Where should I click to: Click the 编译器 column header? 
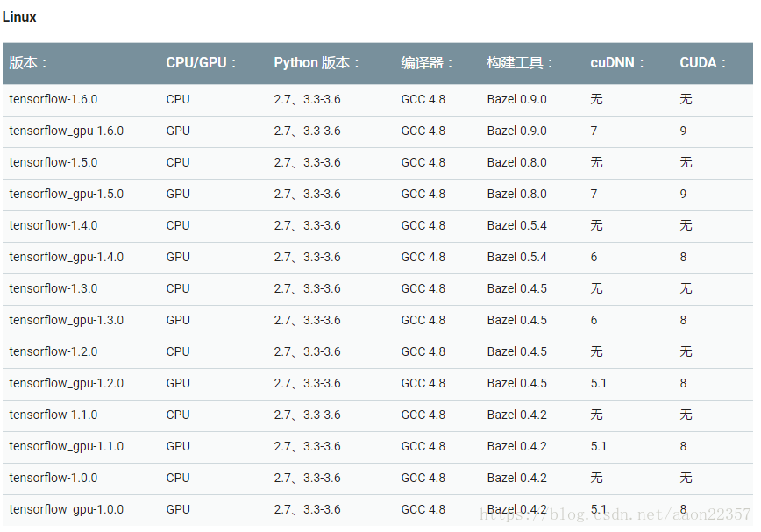427,62
